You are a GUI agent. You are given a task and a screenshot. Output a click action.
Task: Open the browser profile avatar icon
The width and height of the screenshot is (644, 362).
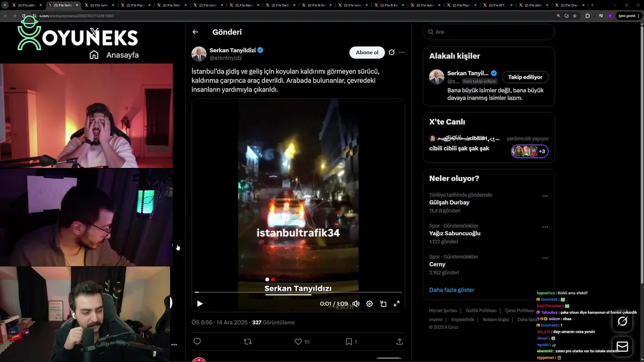[x=610, y=16]
